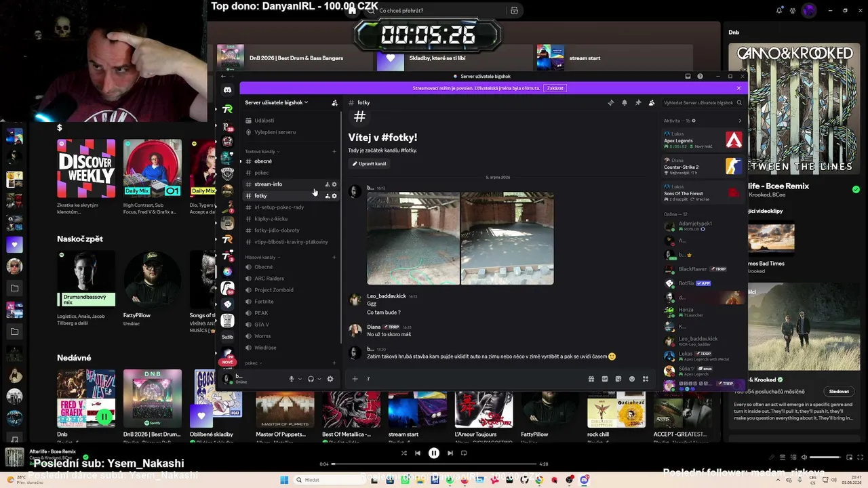Adjust Spotify volume slider
The width and height of the screenshot is (868, 488).
click(x=825, y=457)
